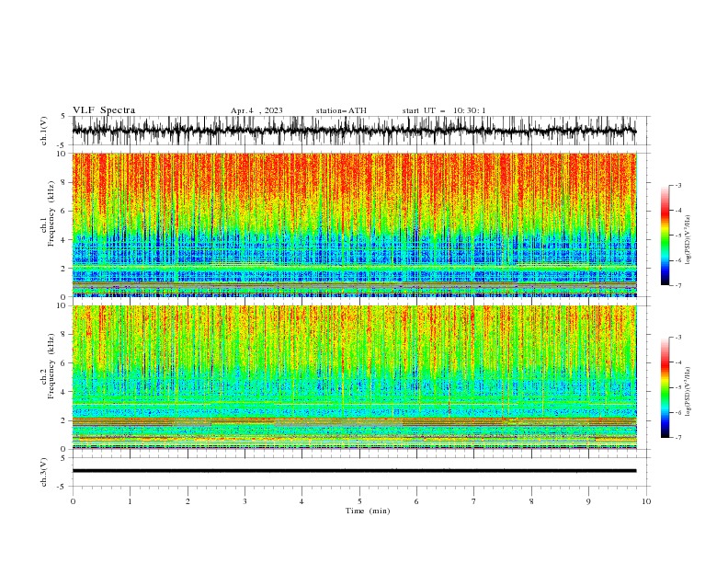The image size is (728, 563).
Task: Click the ch.2 log(PSD) color bar
Action: (x=665, y=387)
